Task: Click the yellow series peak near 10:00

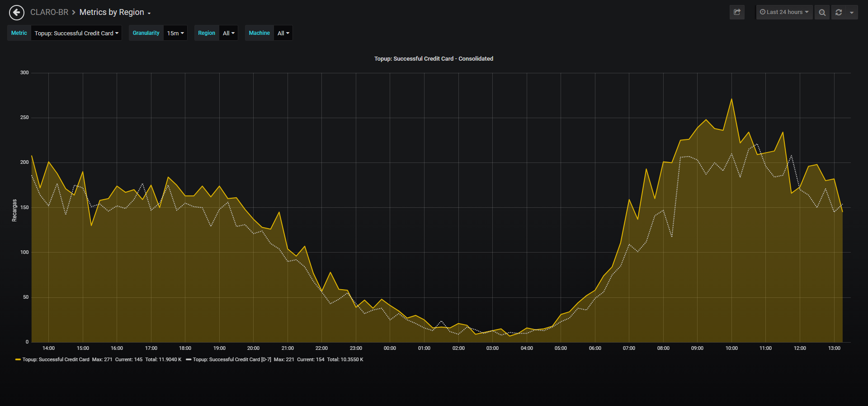Action: pos(731,99)
